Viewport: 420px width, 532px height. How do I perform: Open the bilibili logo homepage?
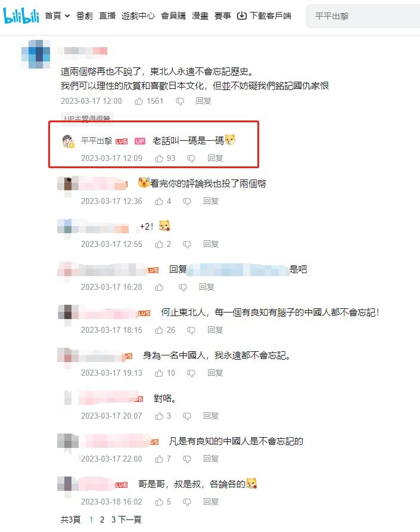[21, 16]
